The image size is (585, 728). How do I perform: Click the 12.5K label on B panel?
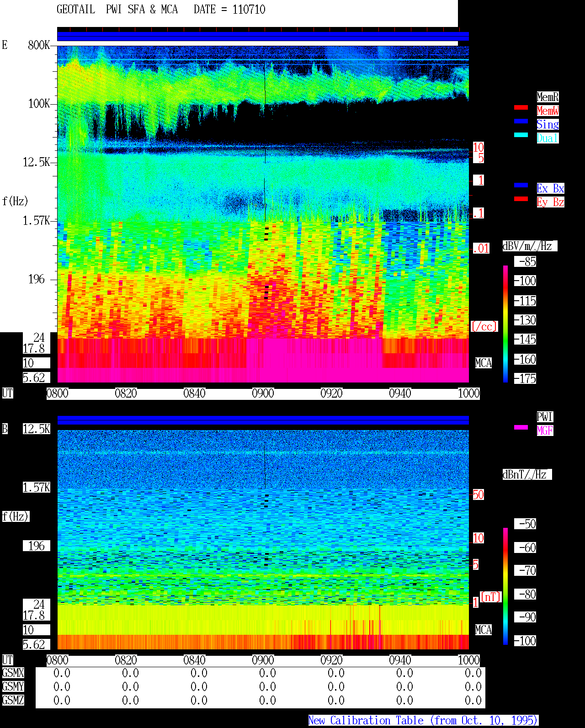[x=37, y=429]
